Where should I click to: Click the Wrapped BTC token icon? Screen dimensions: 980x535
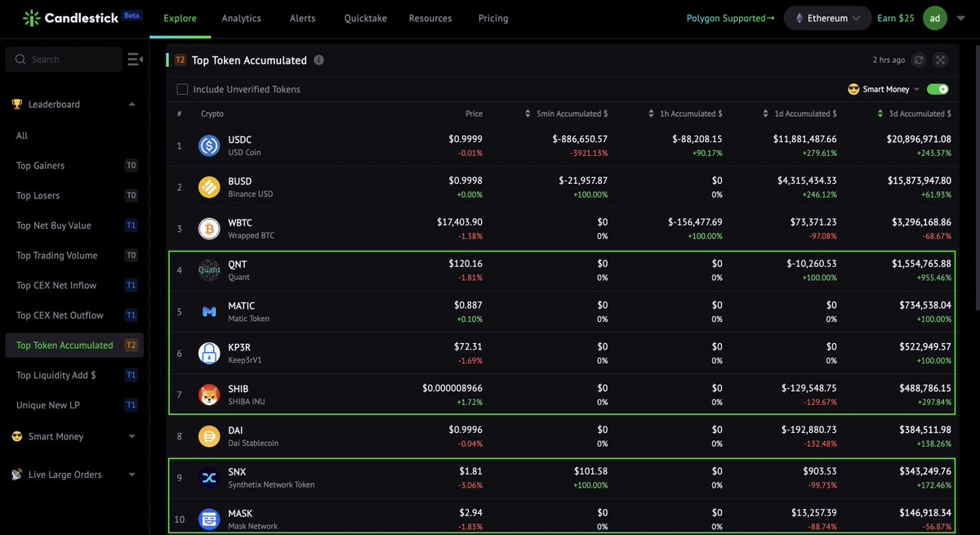click(x=208, y=229)
